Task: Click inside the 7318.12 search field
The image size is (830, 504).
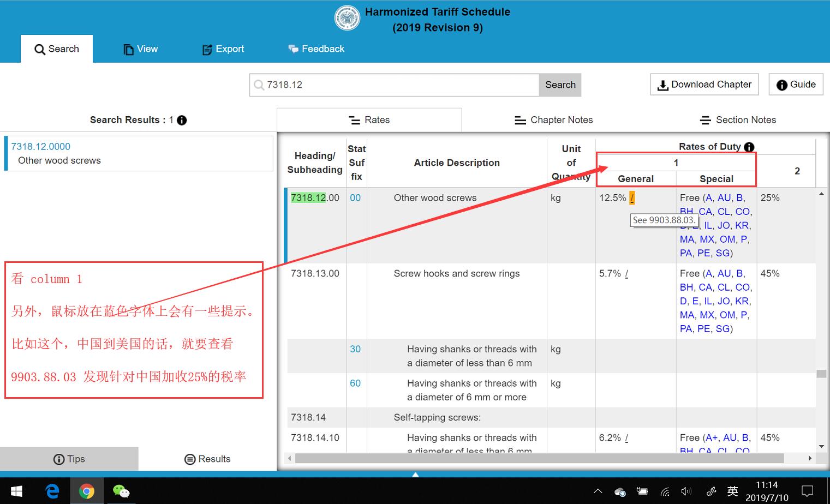Action: tap(393, 85)
